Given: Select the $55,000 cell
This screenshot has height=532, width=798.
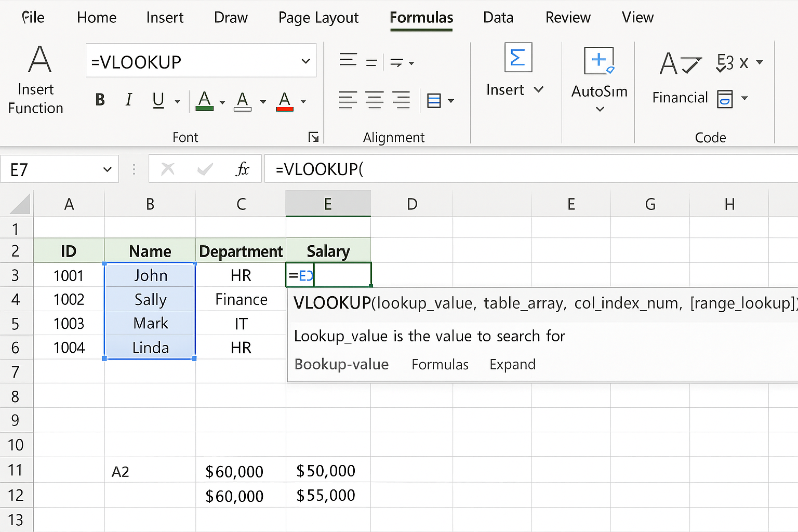Looking at the screenshot, I should (x=328, y=495).
